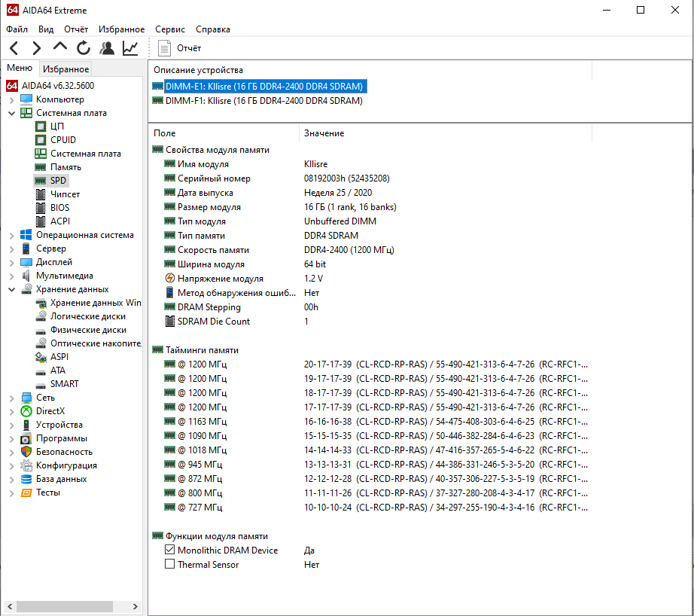Open the ACPI chip icon item
This screenshot has width=694, height=616.
pos(41,221)
